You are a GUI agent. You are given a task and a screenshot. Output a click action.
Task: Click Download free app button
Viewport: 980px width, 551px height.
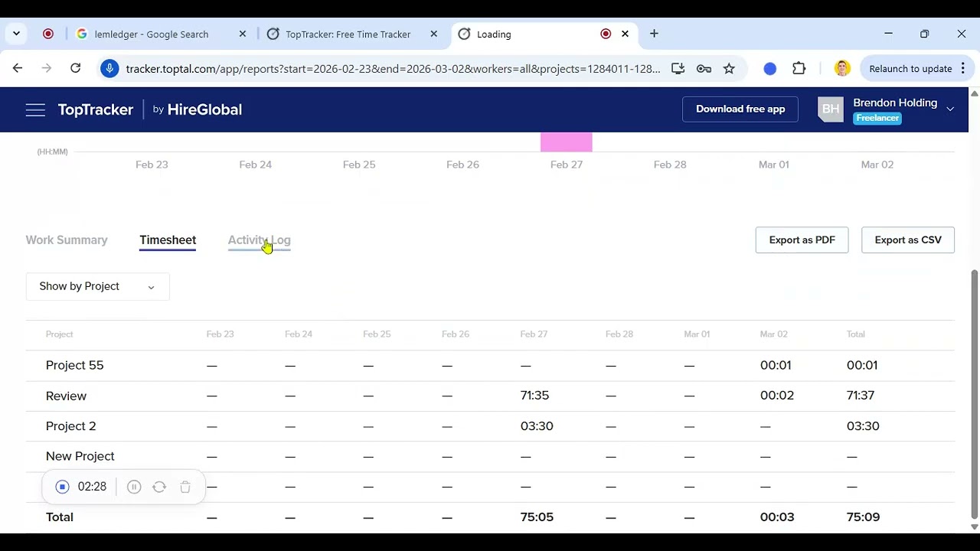[x=740, y=109]
